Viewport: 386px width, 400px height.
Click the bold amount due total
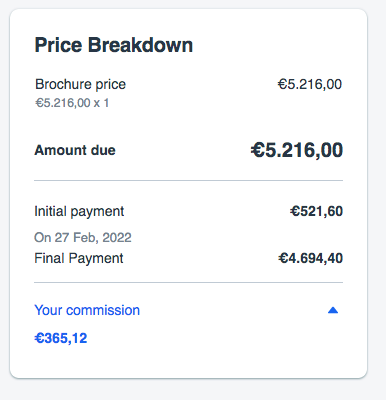[x=297, y=150]
